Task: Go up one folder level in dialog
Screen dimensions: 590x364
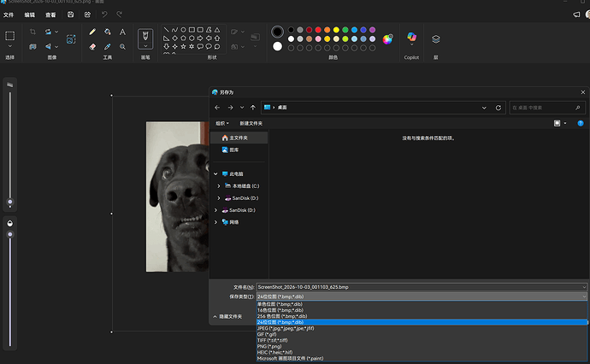Action: tap(253, 108)
